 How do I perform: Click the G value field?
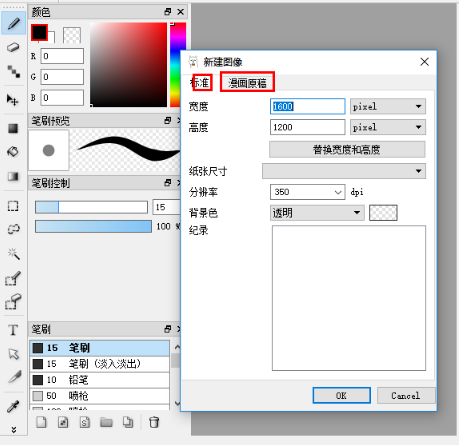click(x=62, y=77)
